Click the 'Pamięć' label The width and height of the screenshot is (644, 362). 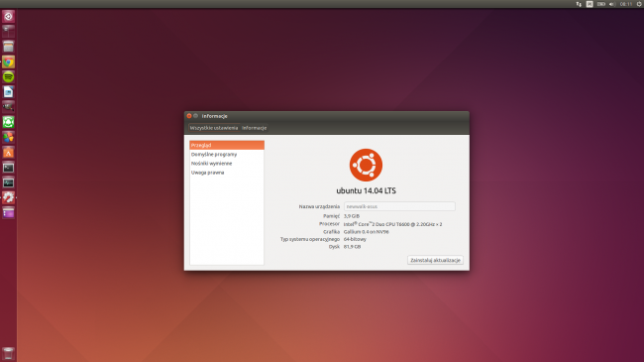click(x=332, y=216)
